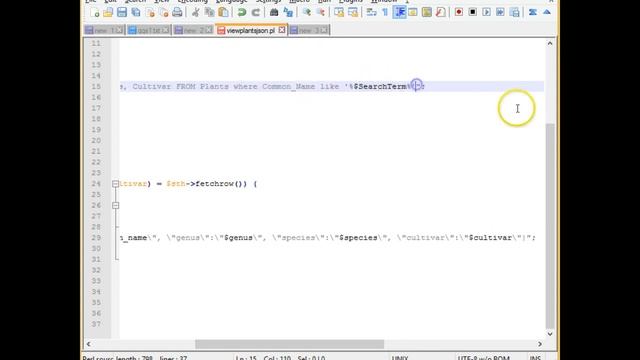Click vertical scrollbar down arrow
The image size is (640, 360).
[550, 334]
